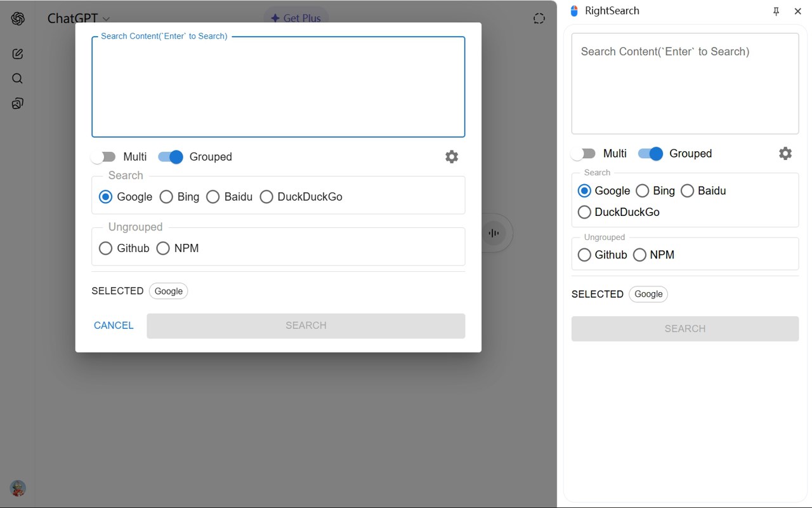Select DuckDuckGo radio in the dialog
812x508 pixels.
266,197
